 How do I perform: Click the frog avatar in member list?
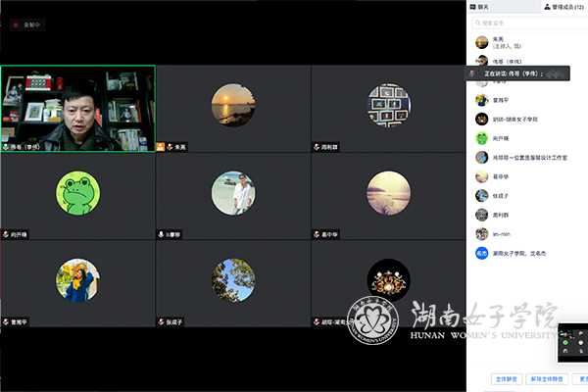click(x=481, y=138)
